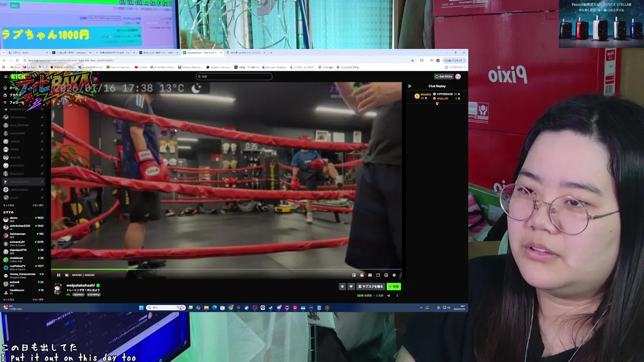The width and height of the screenshot is (644, 362).
Task: Share the video via share icon
Action: click(x=388, y=296)
